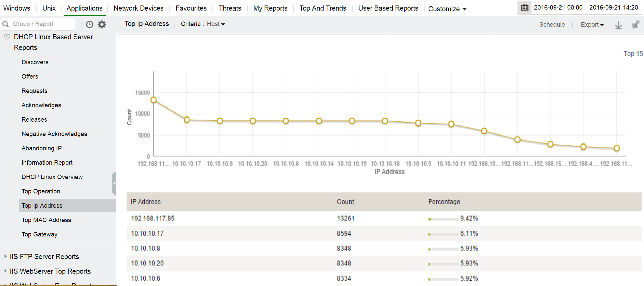Image resolution: width=644 pixels, height=286 pixels.
Task: Click the Schedule link
Action: coord(552,25)
